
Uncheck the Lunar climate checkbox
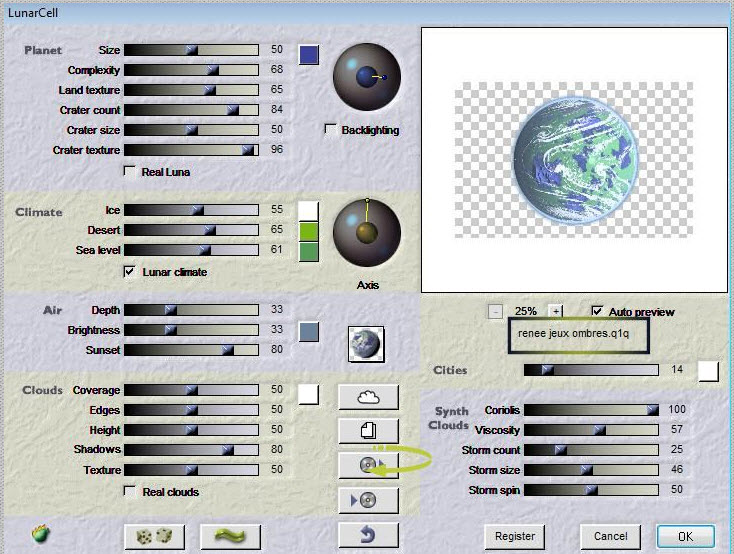tap(129, 272)
